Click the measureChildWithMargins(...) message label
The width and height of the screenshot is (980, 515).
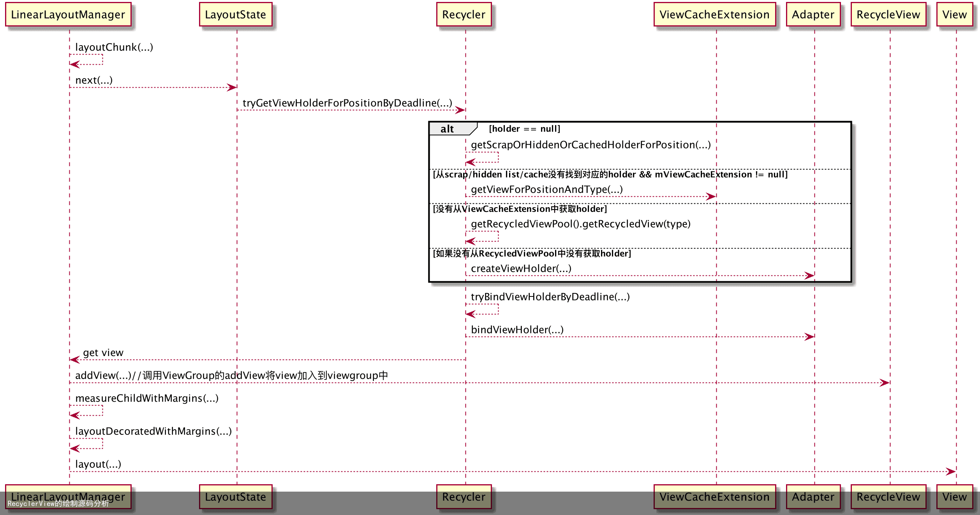(147, 399)
